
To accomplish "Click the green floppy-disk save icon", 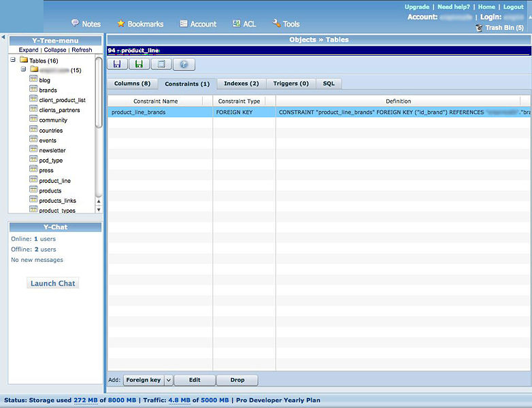I will coord(139,65).
